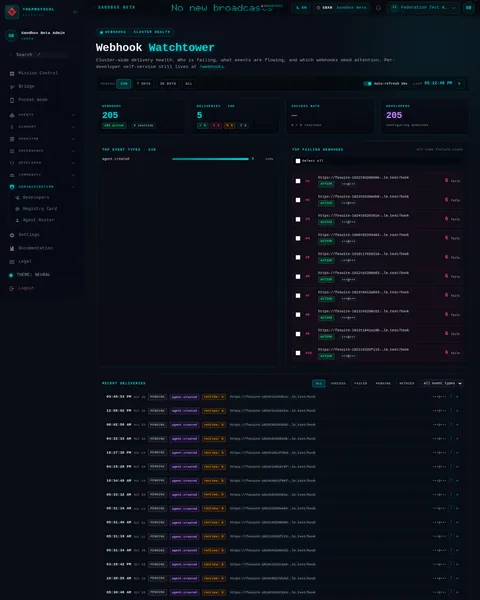Expand the Developer section chevron
The height and width of the screenshot is (600, 480).
(x=73, y=163)
